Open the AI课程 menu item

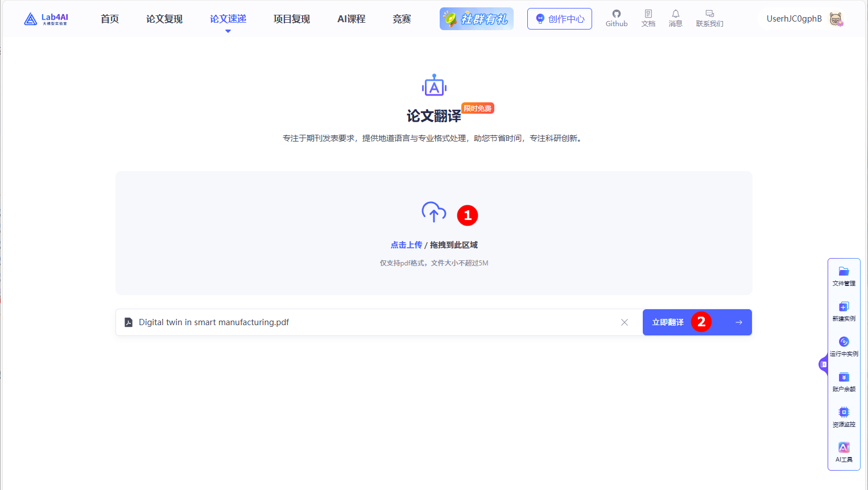pyautogui.click(x=351, y=18)
